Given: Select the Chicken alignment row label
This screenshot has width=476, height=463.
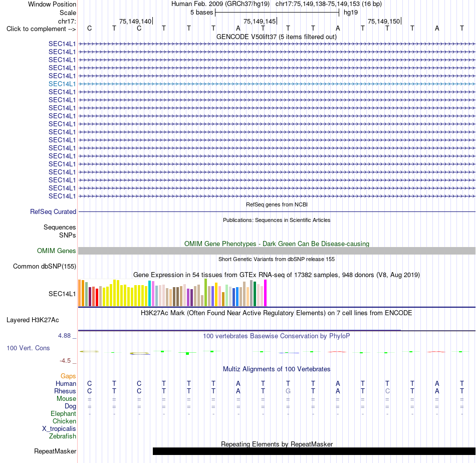Looking at the screenshot, I should click(x=64, y=421).
